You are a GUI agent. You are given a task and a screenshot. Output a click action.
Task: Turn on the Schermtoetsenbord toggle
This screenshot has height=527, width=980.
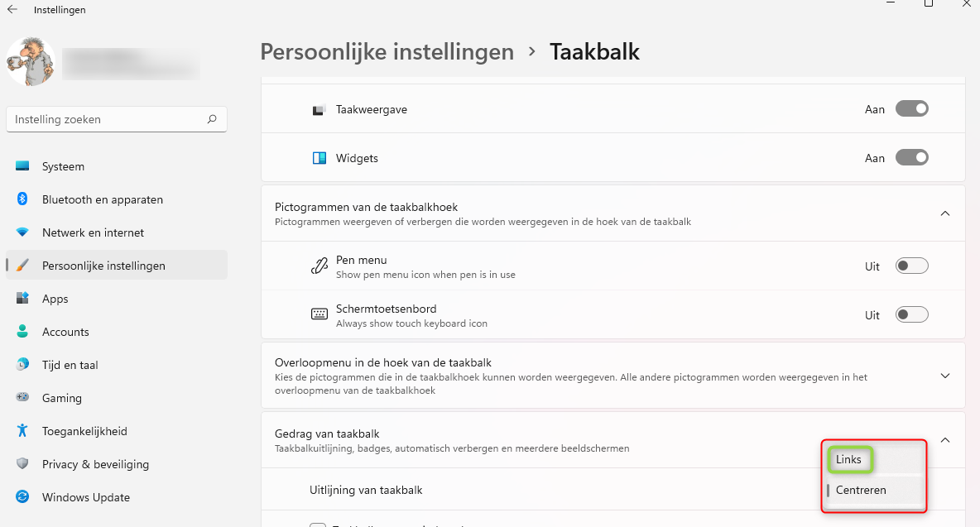point(911,315)
